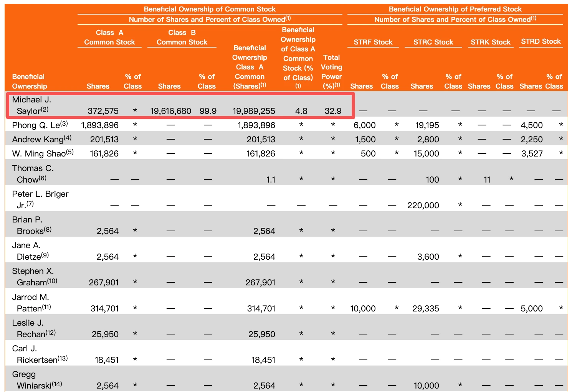Select the 29,335 STRC shares value
Screen dimensions: 572x392
(426, 308)
